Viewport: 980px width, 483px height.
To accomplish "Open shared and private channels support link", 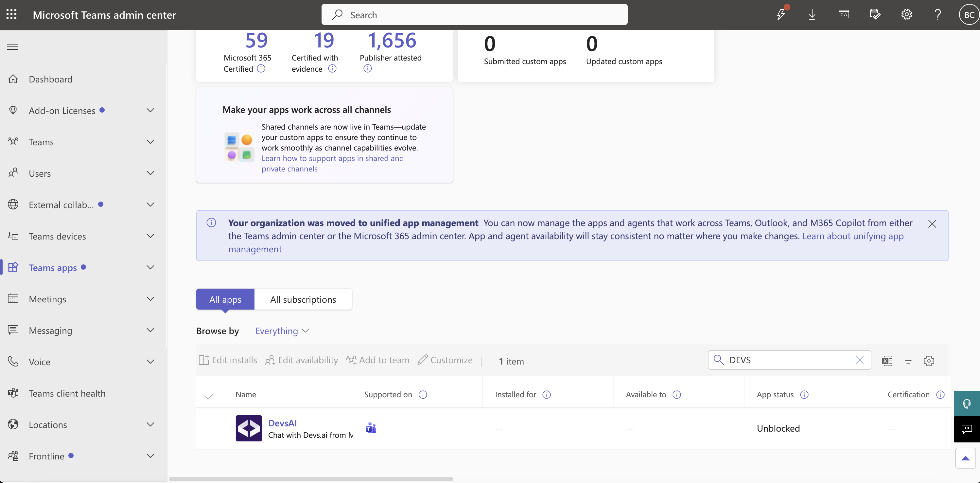I will click(332, 163).
